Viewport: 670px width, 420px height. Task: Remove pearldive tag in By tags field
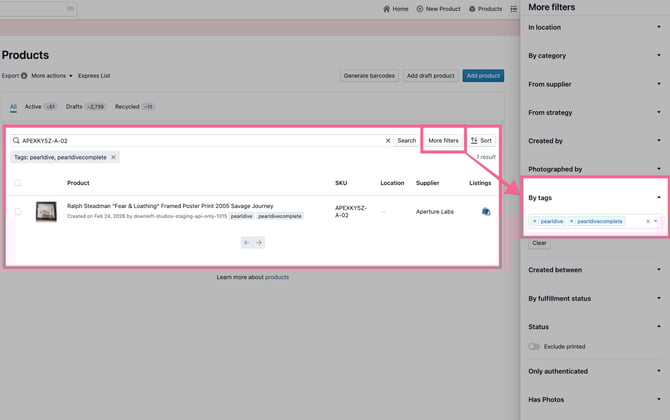point(534,221)
